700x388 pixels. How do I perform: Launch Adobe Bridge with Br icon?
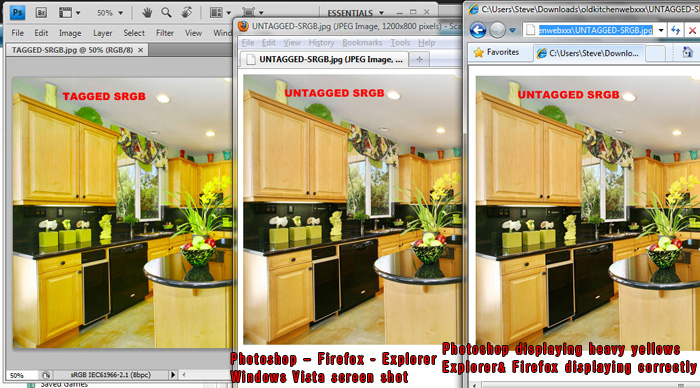(41, 13)
